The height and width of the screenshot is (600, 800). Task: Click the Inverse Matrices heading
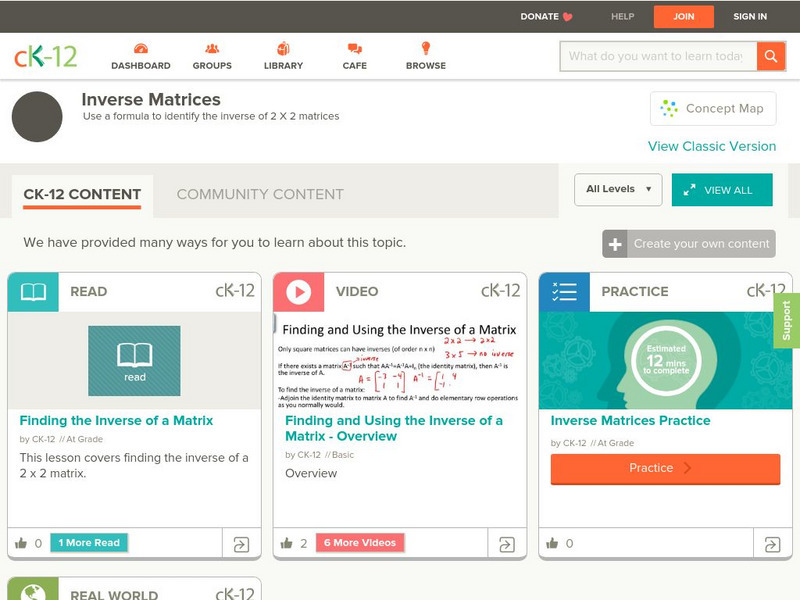[151, 99]
